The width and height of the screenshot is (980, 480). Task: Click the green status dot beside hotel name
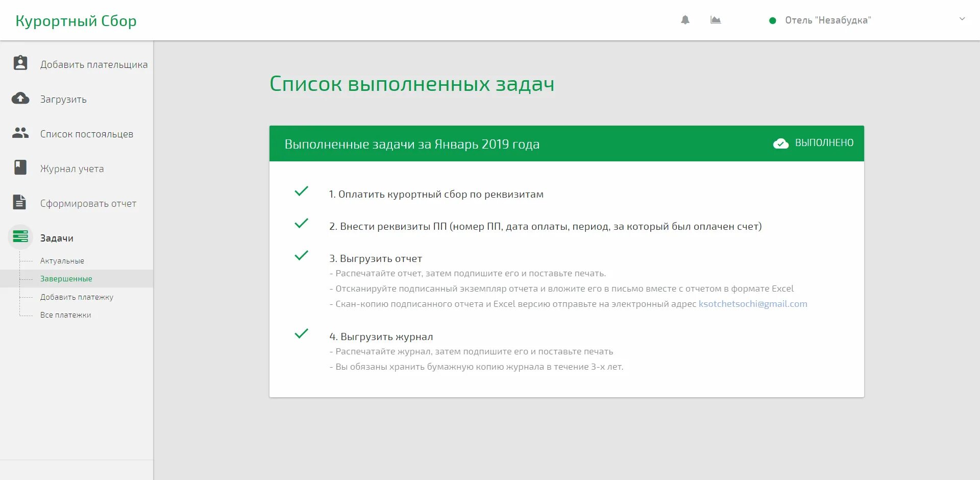773,20
